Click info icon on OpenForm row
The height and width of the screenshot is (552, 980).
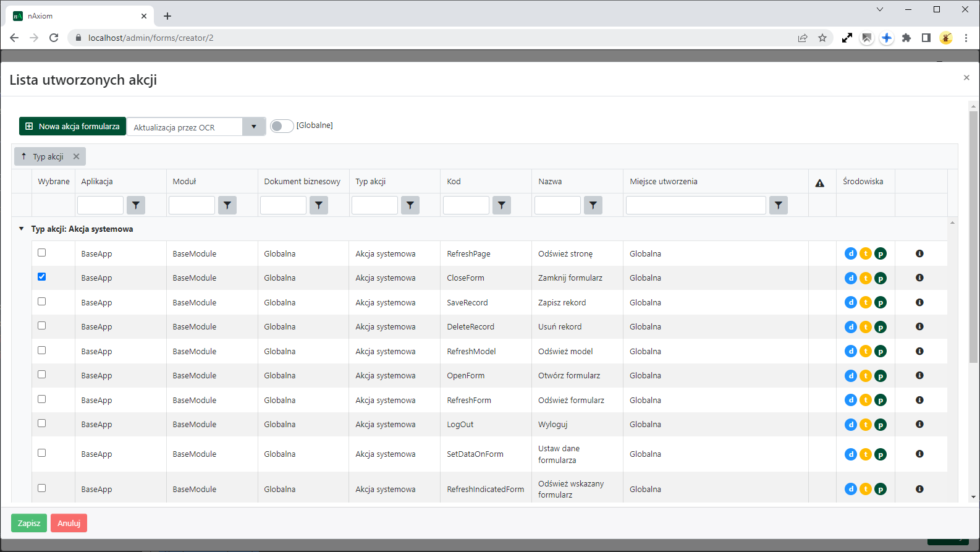[x=919, y=375]
